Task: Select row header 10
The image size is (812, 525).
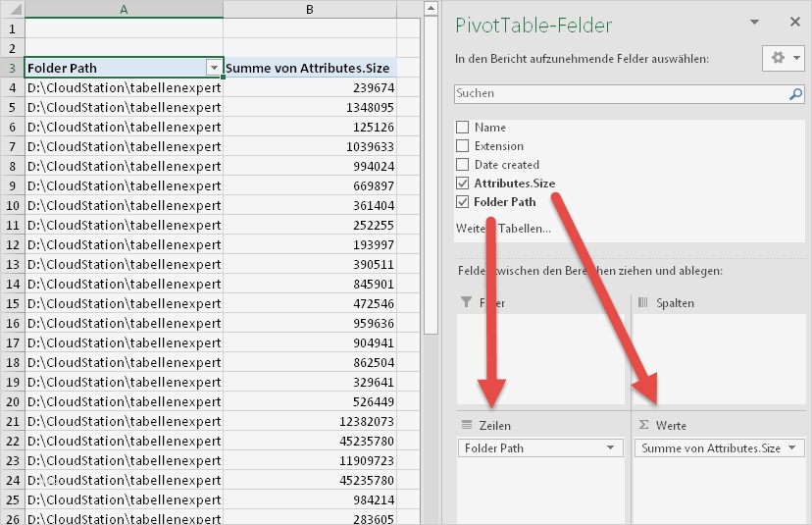Action: pos(13,205)
